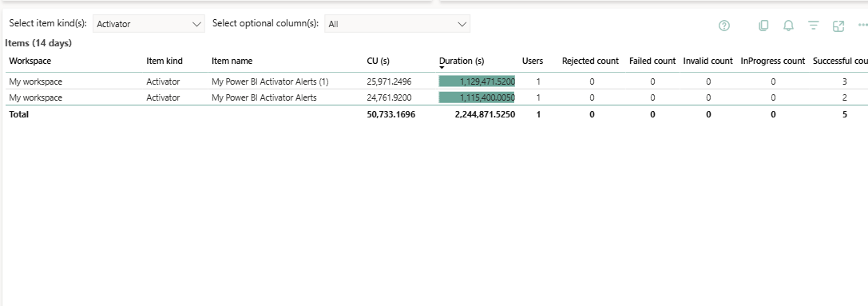Sort by the Item name column header

point(232,61)
